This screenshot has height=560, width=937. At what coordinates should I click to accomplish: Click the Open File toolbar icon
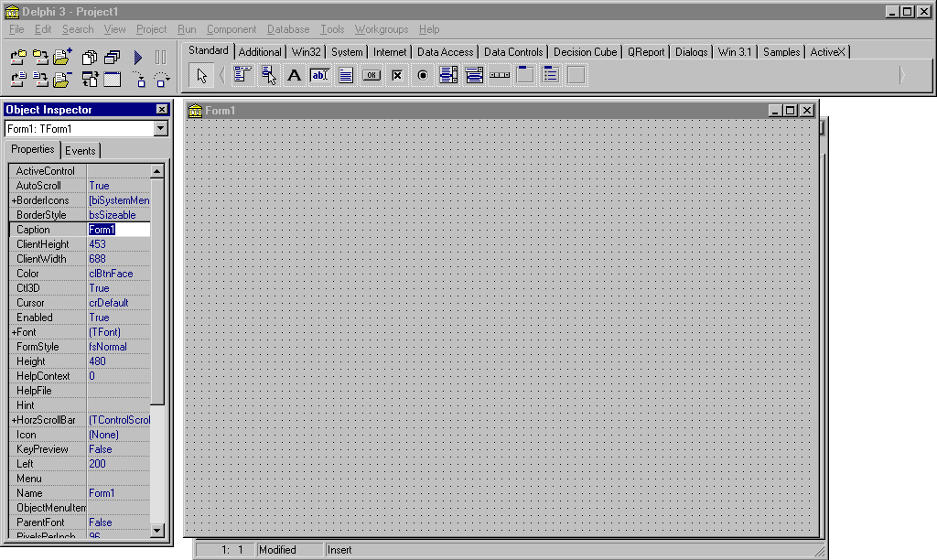click(18, 80)
